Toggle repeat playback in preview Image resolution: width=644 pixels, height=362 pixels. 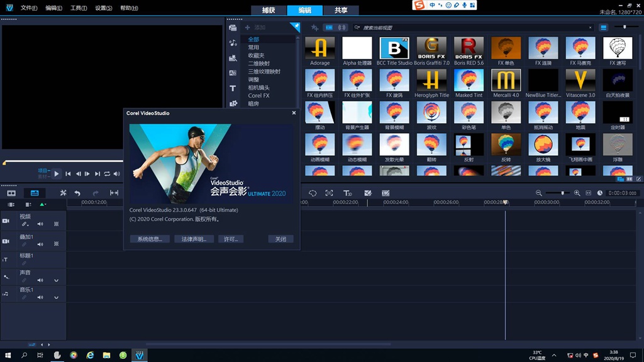107,173
